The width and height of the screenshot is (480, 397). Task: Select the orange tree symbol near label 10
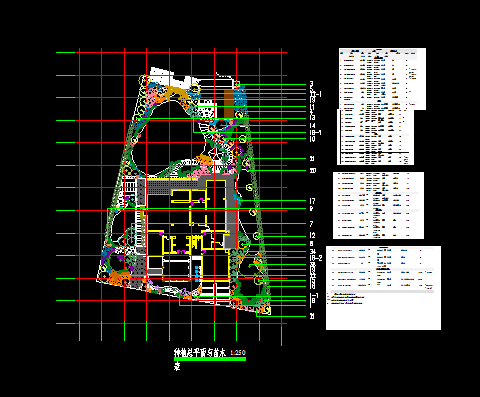237,152
